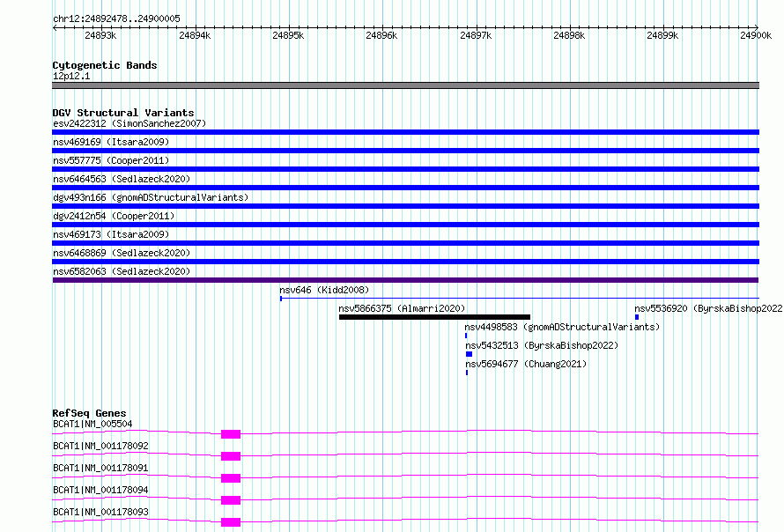Click the nsv557775 (Cooper2011) variant label
The image size is (784, 532).
pyautogui.click(x=111, y=160)
